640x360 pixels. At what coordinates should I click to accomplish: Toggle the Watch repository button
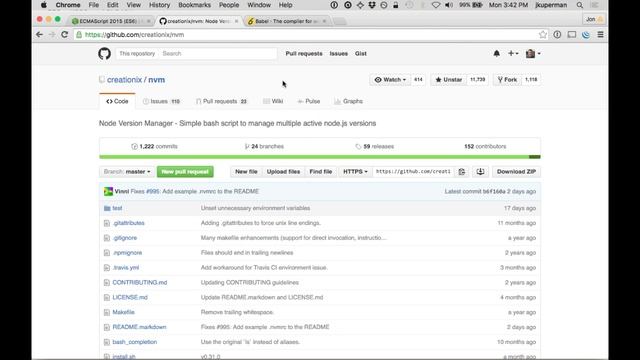(x=390, y=80)
